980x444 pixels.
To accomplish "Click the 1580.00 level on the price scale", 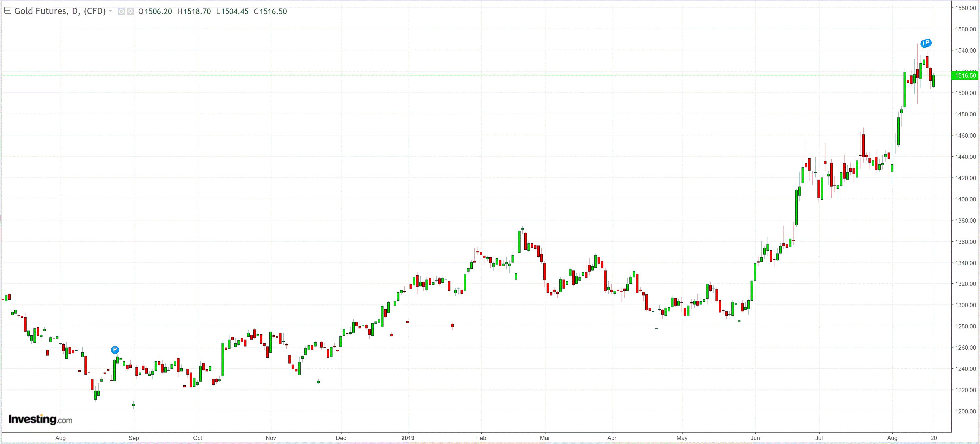I will point(965,8).
